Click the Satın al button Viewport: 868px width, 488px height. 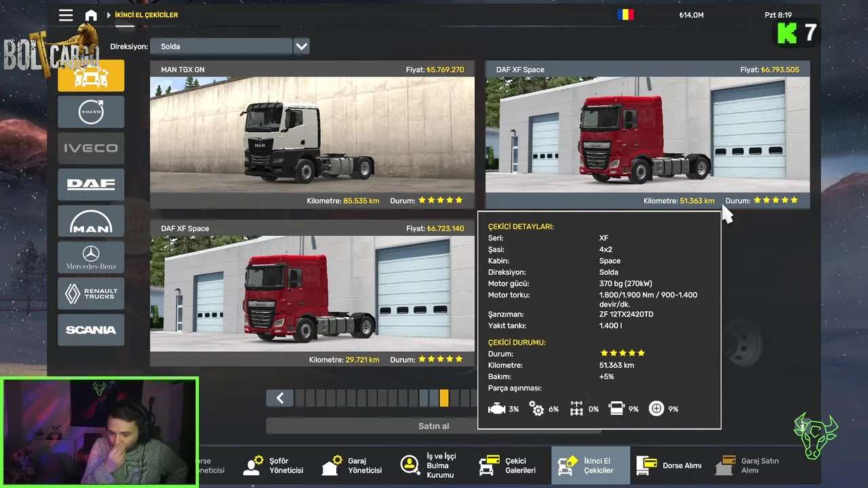[433, 426]
